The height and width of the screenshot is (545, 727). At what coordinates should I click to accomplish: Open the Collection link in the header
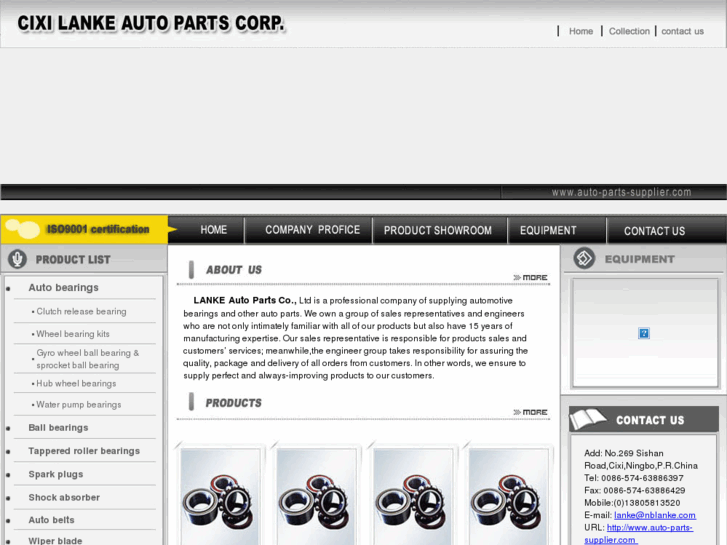click(629, 31)
